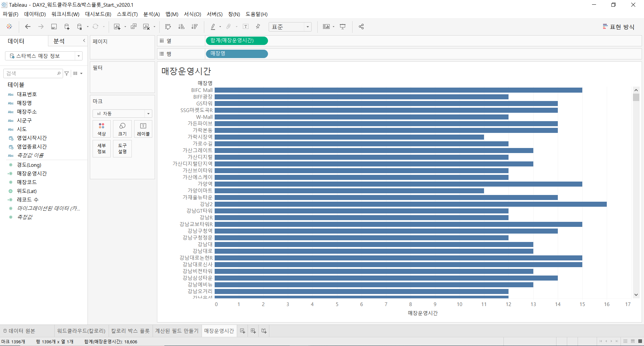
Task: Switch to the 칼로리 박스 플롯 sheet tab
Action: coord(130,331)
